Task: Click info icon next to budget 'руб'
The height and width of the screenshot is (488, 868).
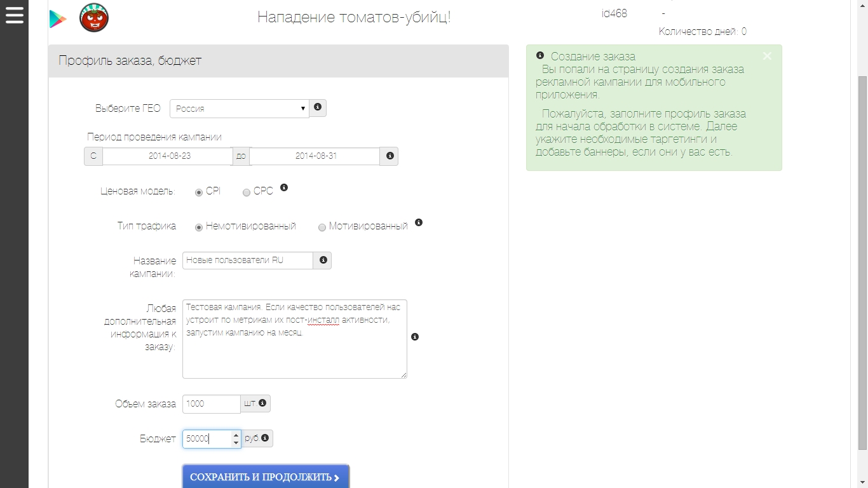Action: 265,438
